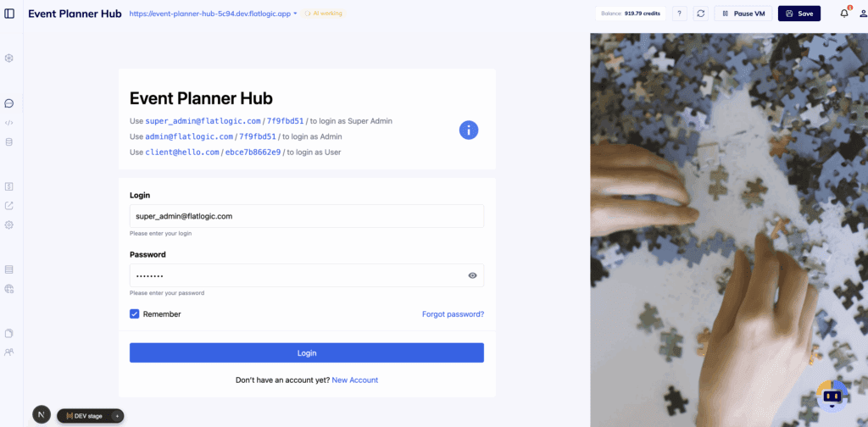This screenshot has height=427, width=868.
Task: Open the user account menu icon
Action: 862,14
